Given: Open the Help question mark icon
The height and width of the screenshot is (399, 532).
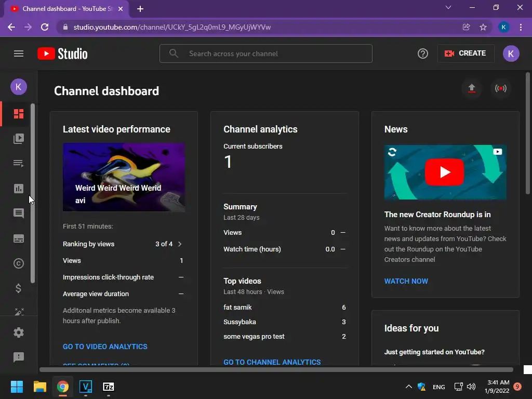Looking at the screenshot, I should click(x=423, y=54).
